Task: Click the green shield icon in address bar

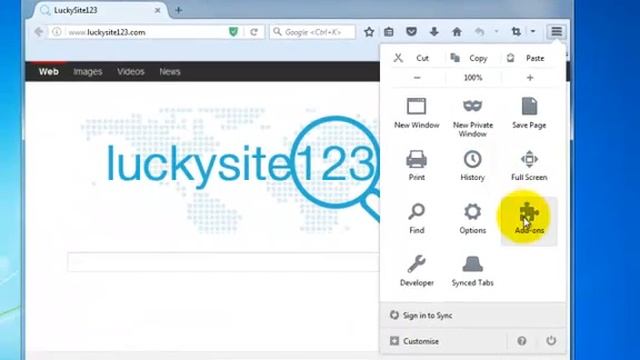Action: (x=233, y=32)
